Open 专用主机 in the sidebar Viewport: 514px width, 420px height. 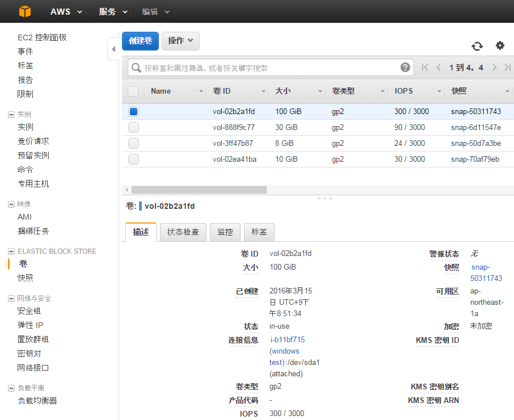[33, 184]
